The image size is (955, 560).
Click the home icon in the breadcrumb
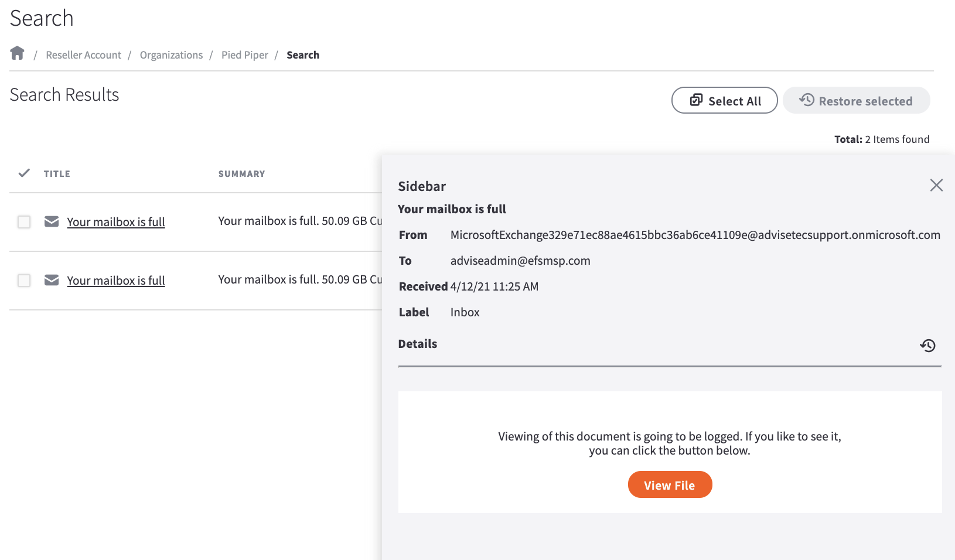tap(17, 53)
